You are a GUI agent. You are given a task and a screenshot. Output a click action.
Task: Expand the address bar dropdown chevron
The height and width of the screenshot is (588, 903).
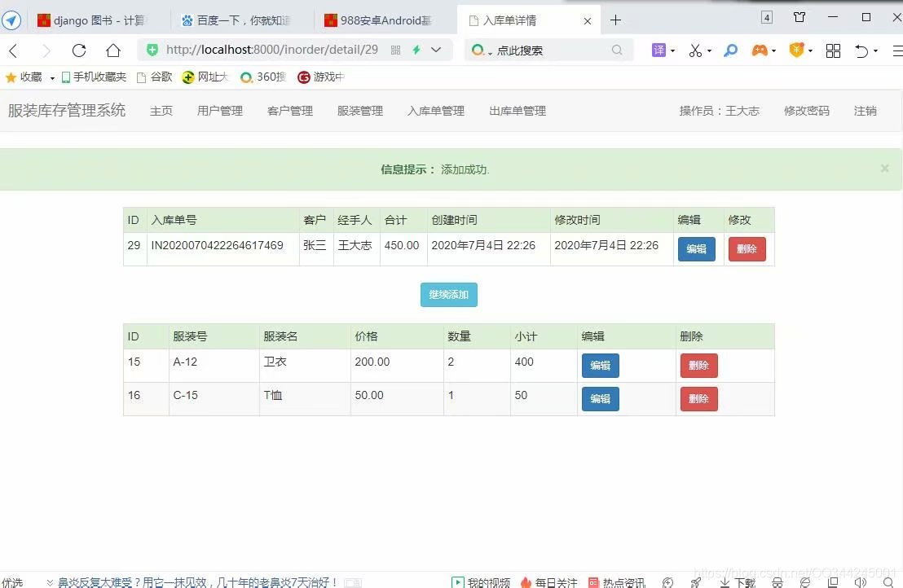pyautogui.click(x=434, y=50)
